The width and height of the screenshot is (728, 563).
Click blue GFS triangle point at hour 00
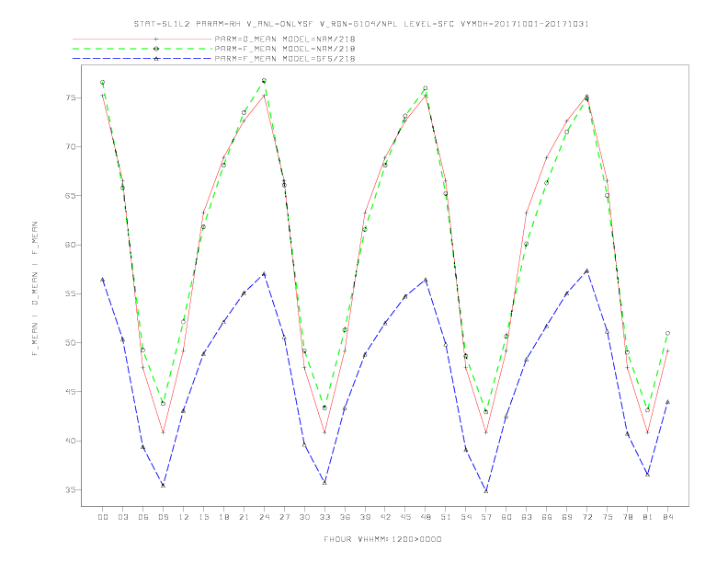tap(103, 280)
